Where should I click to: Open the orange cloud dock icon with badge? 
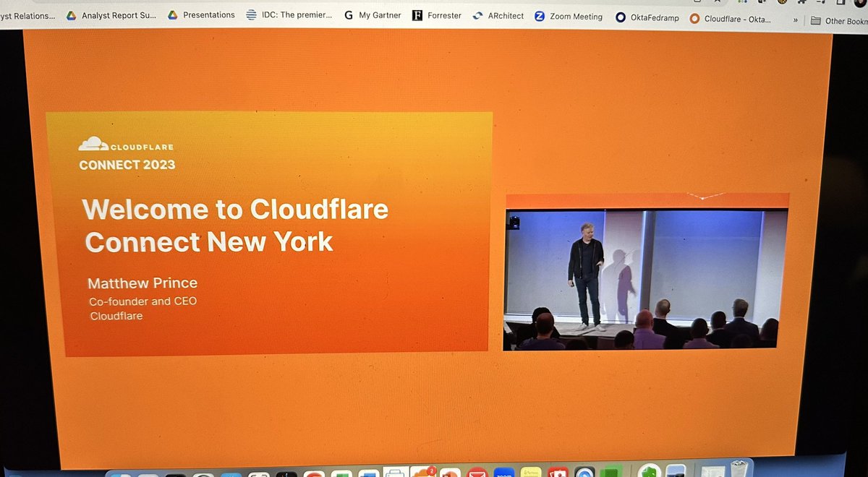(x=422, y=471)
